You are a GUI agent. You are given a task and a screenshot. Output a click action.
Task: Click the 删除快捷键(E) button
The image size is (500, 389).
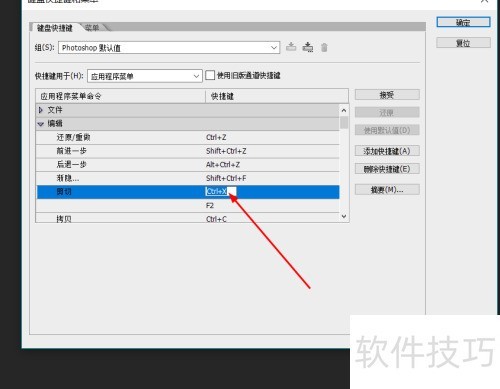387,169
